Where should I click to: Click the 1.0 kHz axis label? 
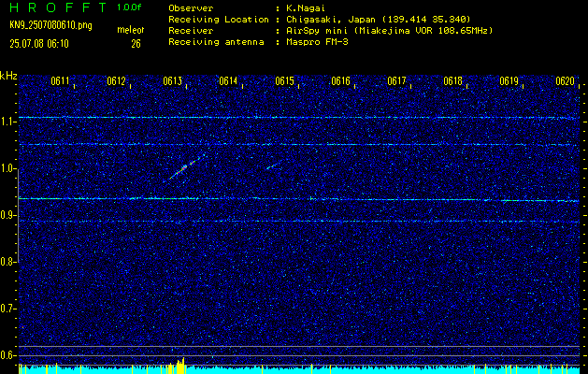[x=8, y=168]
